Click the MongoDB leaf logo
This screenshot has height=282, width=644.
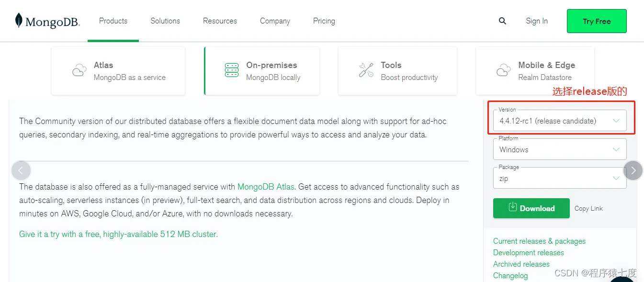pyautogui.click(x=18, y=19)
